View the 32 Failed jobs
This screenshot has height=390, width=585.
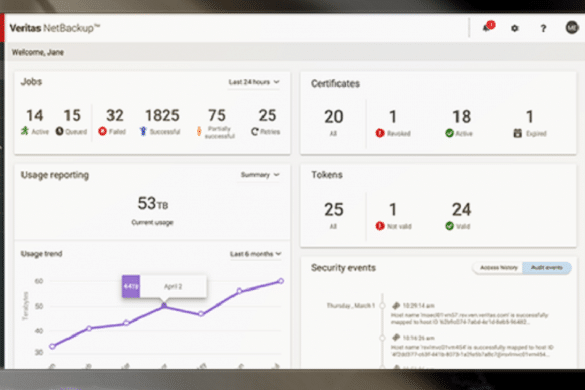(115, 115)
